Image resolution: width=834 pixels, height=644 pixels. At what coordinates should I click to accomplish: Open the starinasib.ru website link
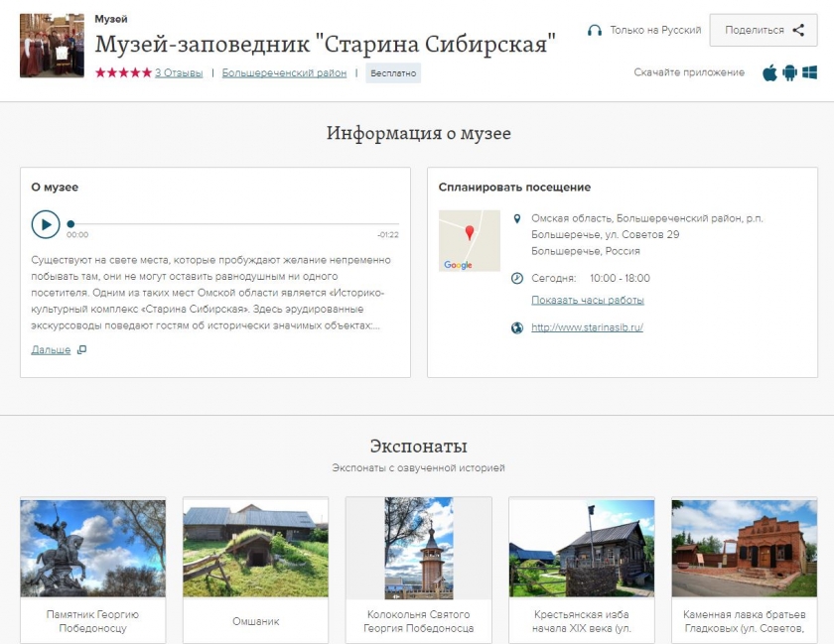(587, 327)
